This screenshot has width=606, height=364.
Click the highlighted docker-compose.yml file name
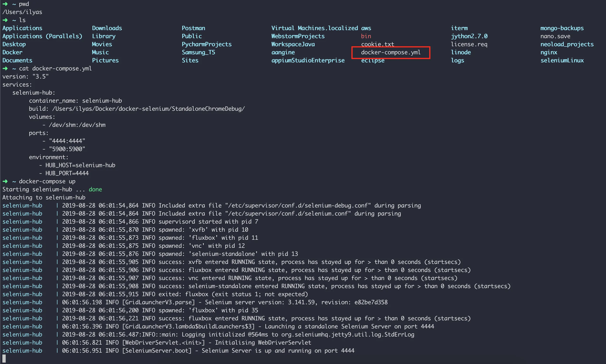pyautogui.click(x=391, y=52)
